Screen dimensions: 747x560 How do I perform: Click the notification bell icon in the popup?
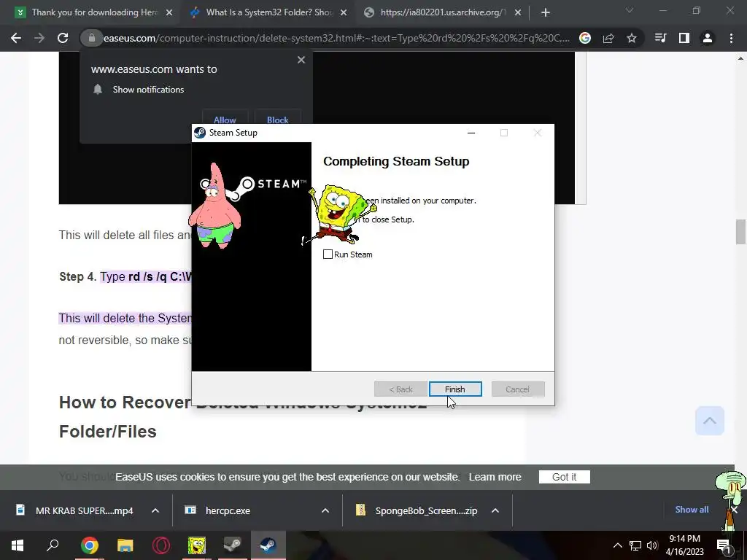pyautogui.click(x=98, y=90)
